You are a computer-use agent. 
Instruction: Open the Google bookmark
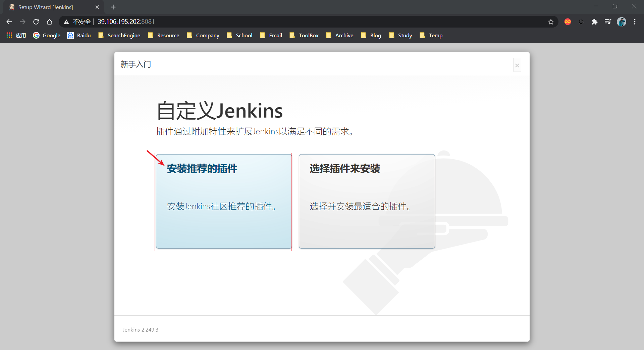[x=47, y=35]
